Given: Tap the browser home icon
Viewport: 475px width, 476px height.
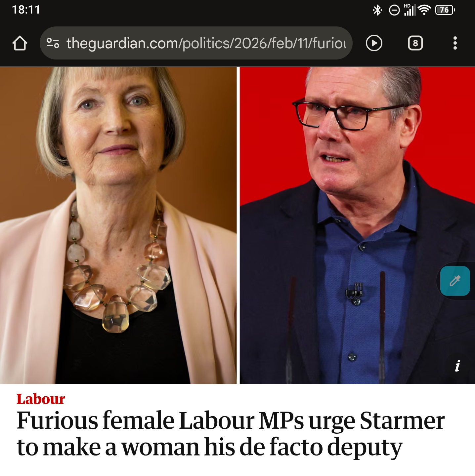Looking at the screenshot, I should coord(20,43).
